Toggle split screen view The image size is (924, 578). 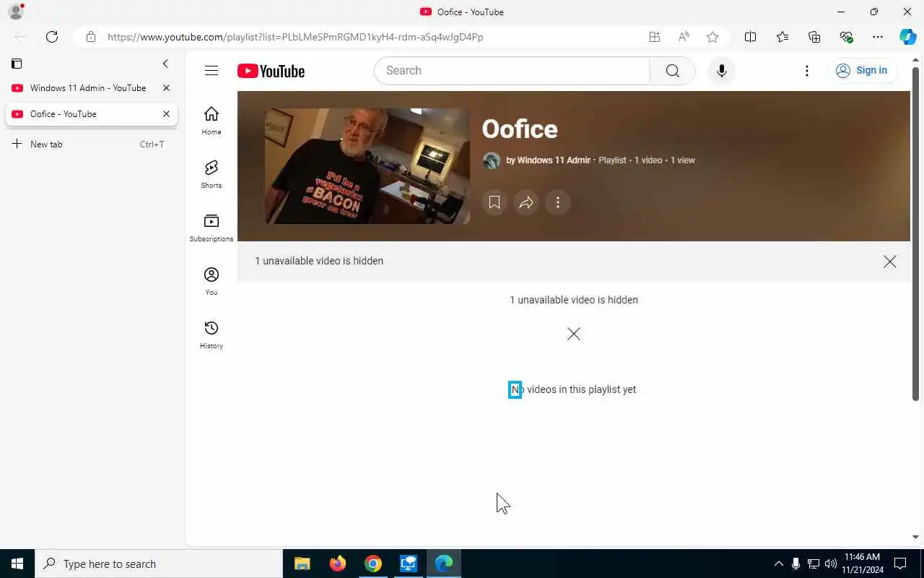[750, 37]
